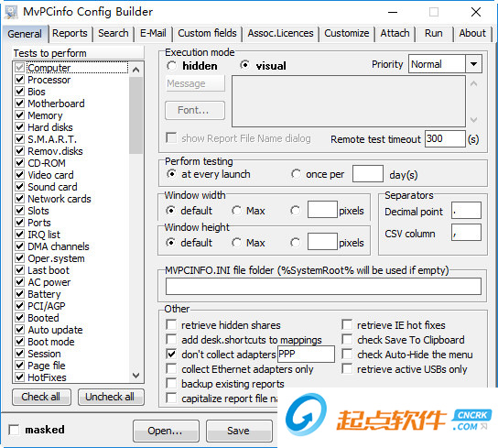
Task: Uncheck don't collect adapters
Action: (x=171, y=355)
